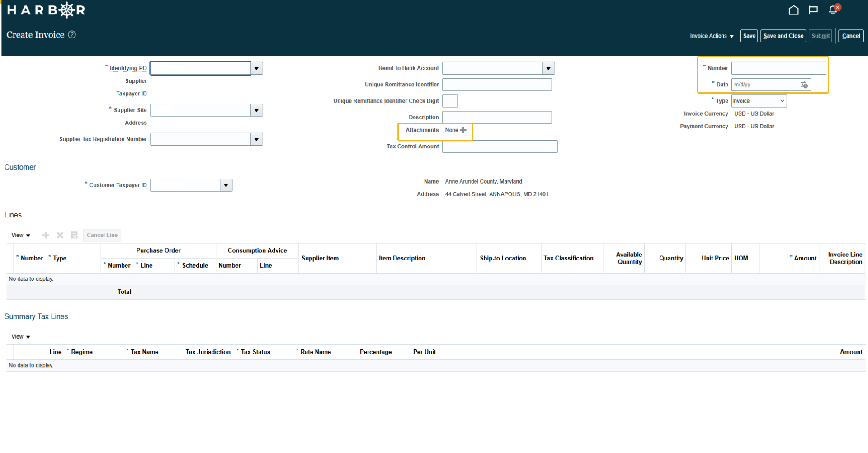Click the Tax Name column header
Screen dimensions: 868x453
pos(144,352)
